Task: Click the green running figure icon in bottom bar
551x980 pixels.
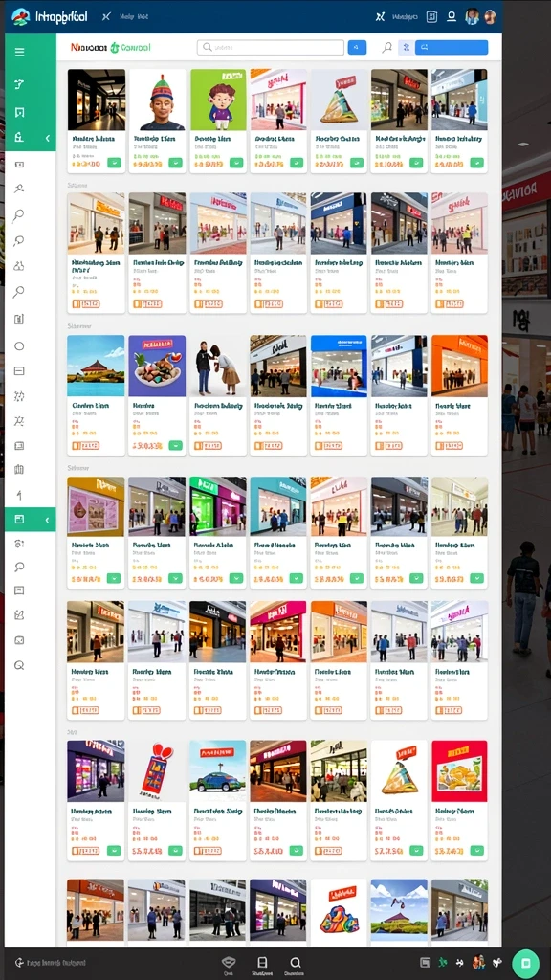Action: click(444, 963)
